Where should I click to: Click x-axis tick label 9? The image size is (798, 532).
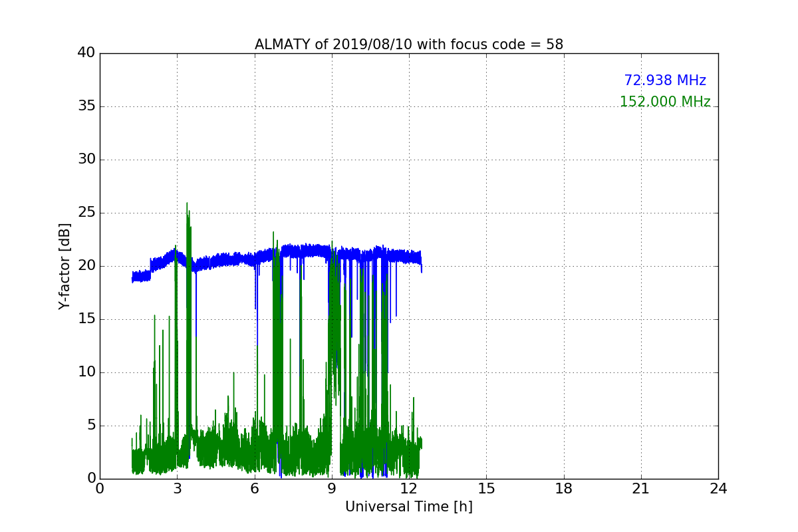[x=332, y=489]
